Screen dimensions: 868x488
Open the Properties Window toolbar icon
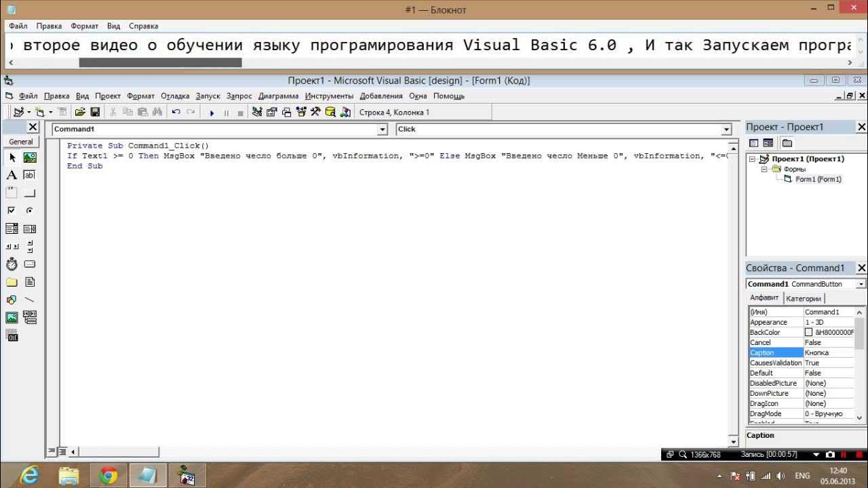point(272,113)
